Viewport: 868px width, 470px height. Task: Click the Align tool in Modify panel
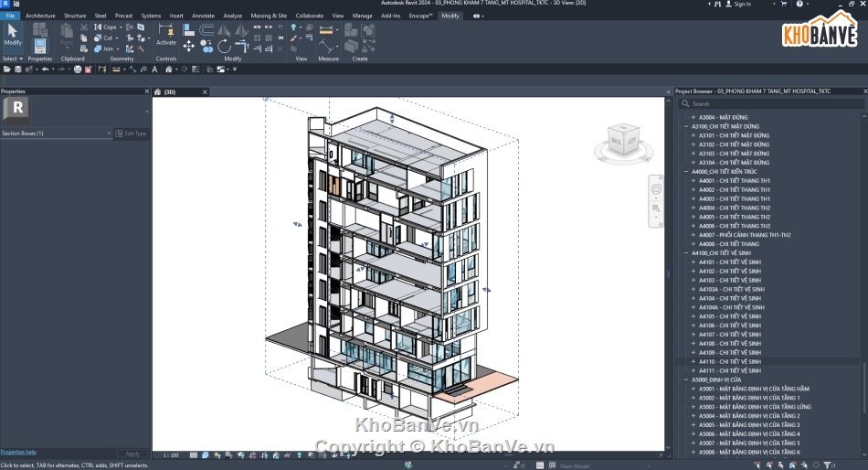[x=188, y=30]
